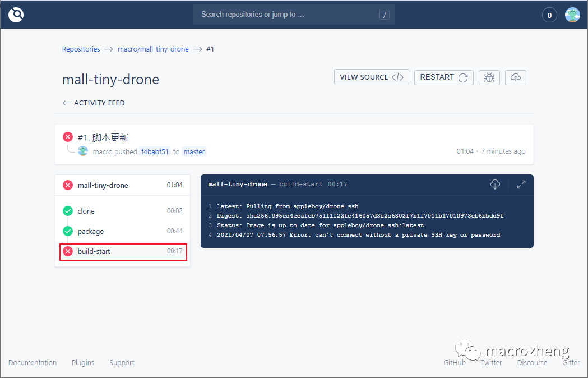Image resolution: width=588 pixels, height=378 pixels.
Task: Open the macro/mall-tiny-drone repository link
Action: pos(153,49)
